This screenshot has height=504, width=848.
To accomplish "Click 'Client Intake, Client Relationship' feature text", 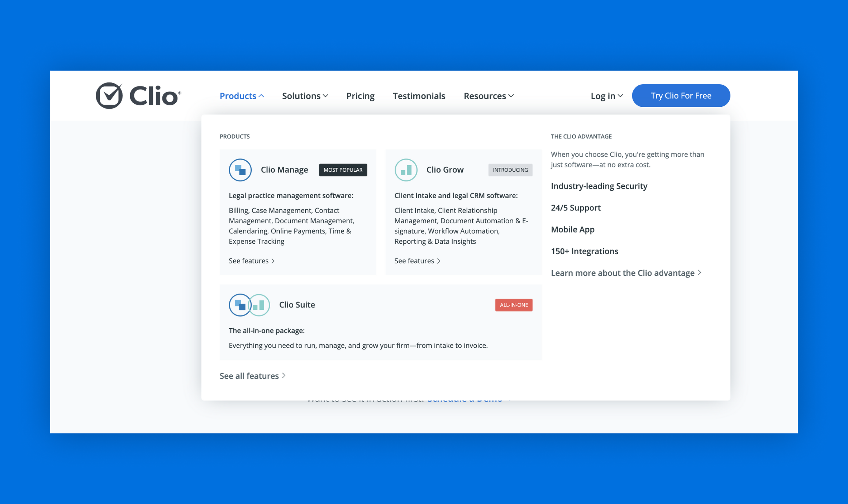I will pyautogui.click(x=461, y=226).
